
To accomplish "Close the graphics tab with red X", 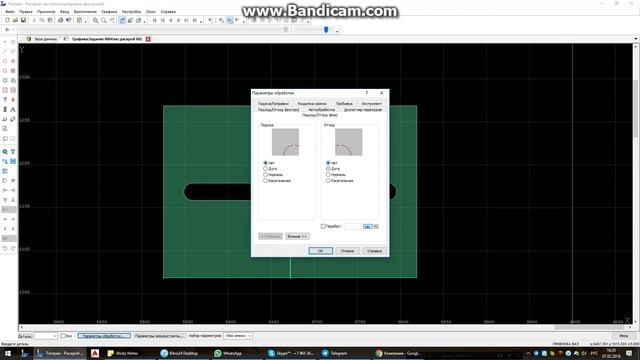I will [148, 39].
